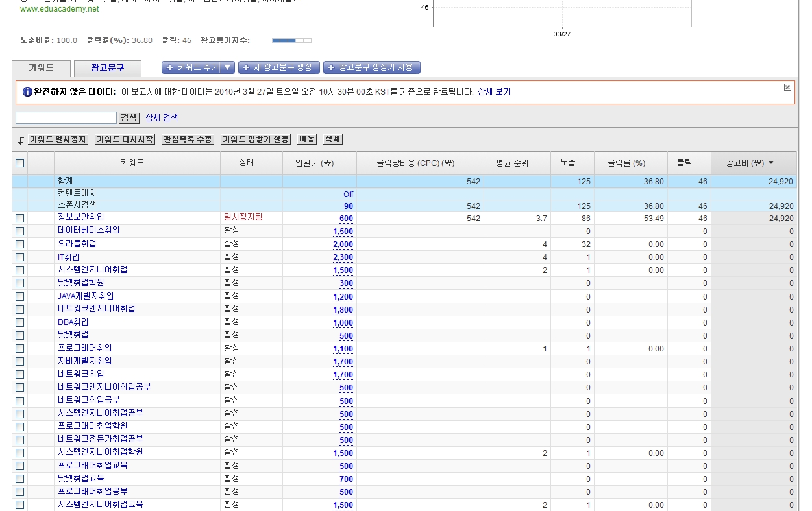812x511 pixels.
Task: Toggle the select-all checkbox in table header
Action: click(x=19, y=163)
